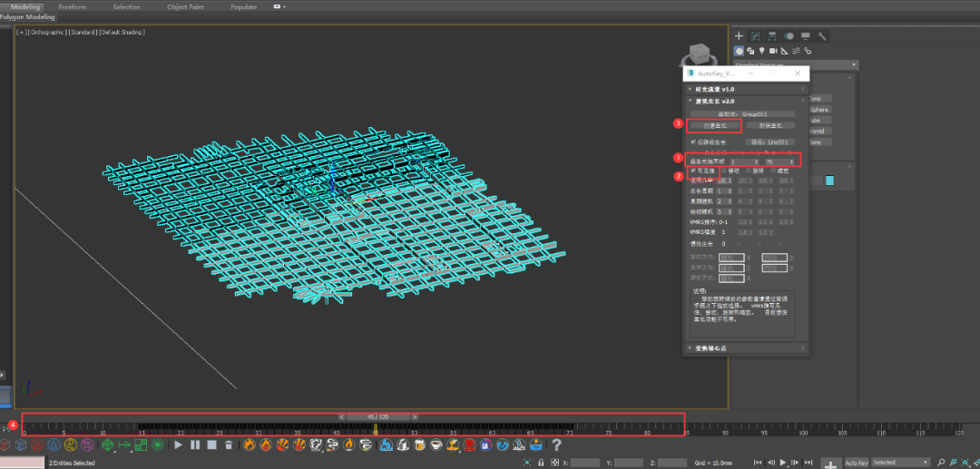Open the Modify command panel tab
Viewport: 980px width, 469px height.
(x=756, y=36)
